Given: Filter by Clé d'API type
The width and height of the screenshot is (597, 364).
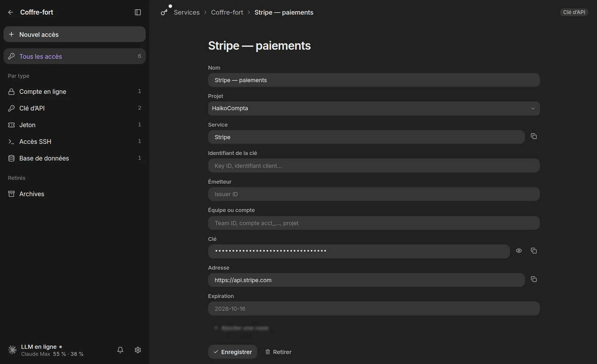Looking at the screenshot, I should point(75,108).
